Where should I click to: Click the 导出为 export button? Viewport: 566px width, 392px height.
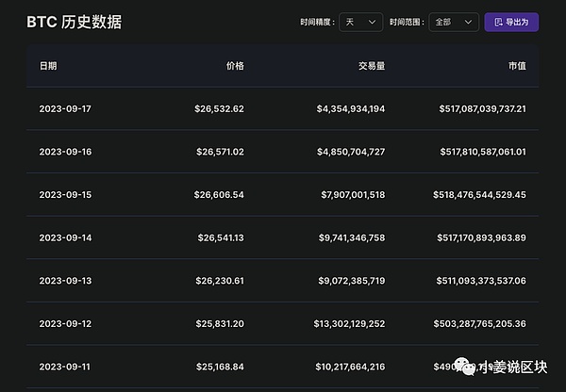511,22
